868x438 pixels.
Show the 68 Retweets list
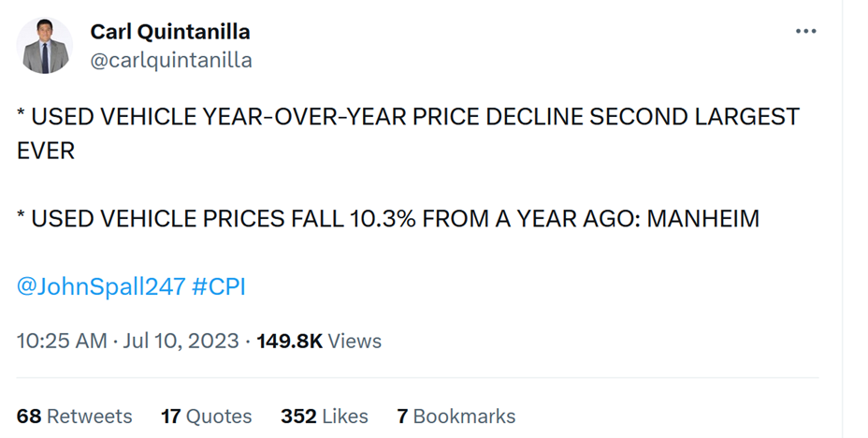pos(75,416)
